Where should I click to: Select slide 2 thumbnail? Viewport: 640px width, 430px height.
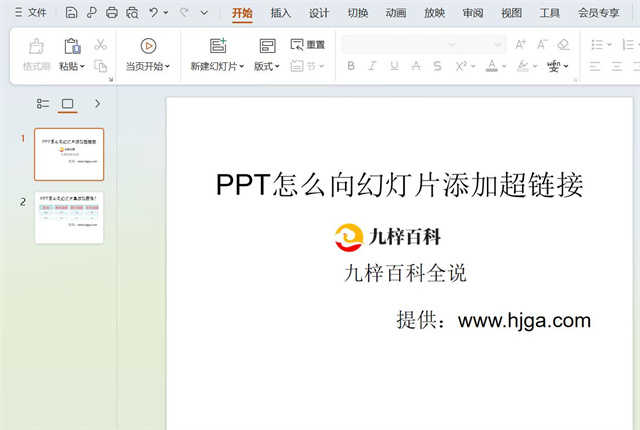point(69,217)
